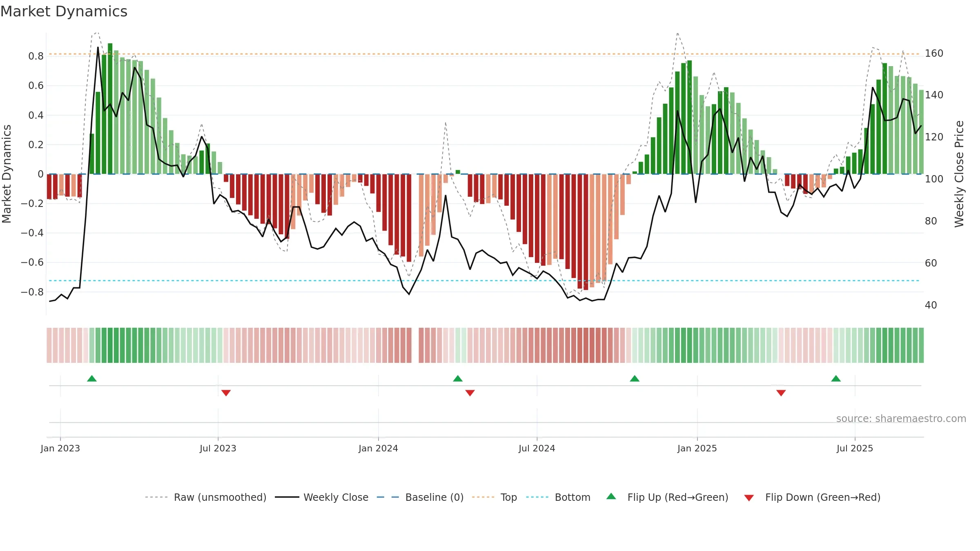Viewport: 980px width, 551px height.
Task: Toggle the Top legend entry
Action: pyautogui.click(x=494, y=497)
